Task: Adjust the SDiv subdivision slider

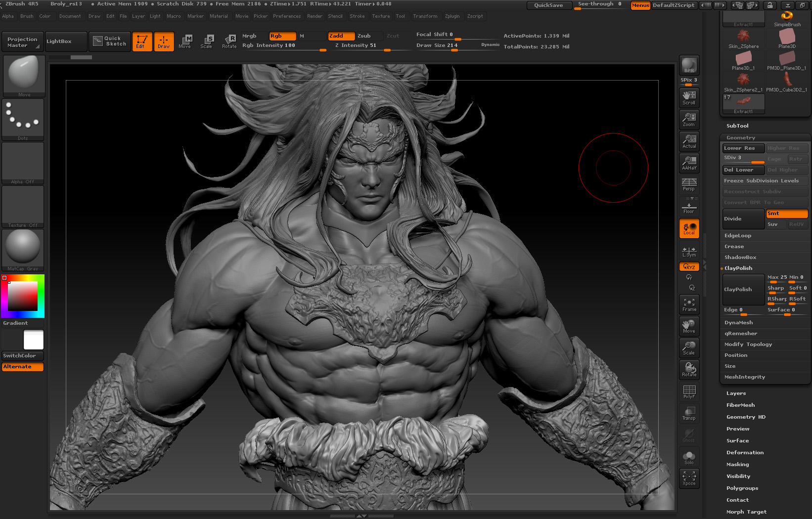Action: click(744, 159)
